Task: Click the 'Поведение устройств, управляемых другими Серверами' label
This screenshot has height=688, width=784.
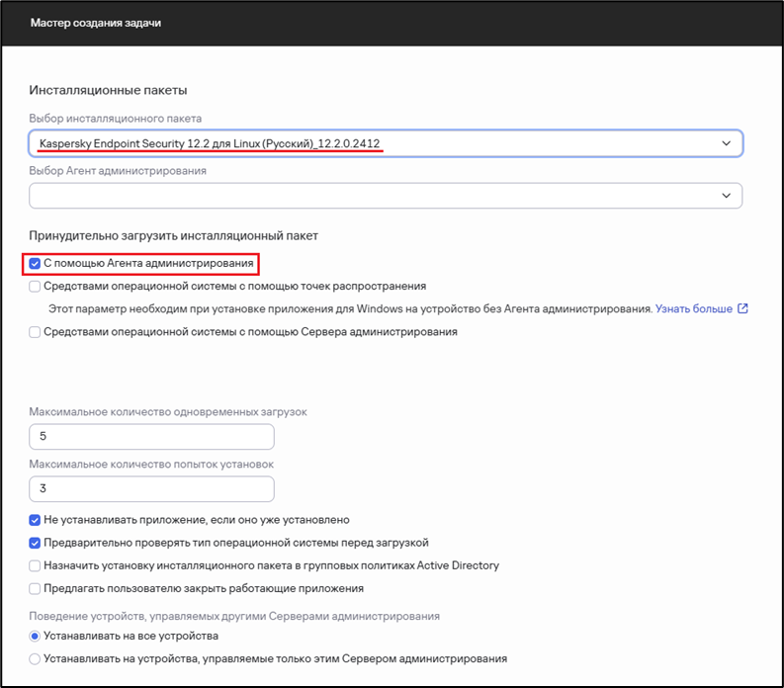Action: coord(234,616)
